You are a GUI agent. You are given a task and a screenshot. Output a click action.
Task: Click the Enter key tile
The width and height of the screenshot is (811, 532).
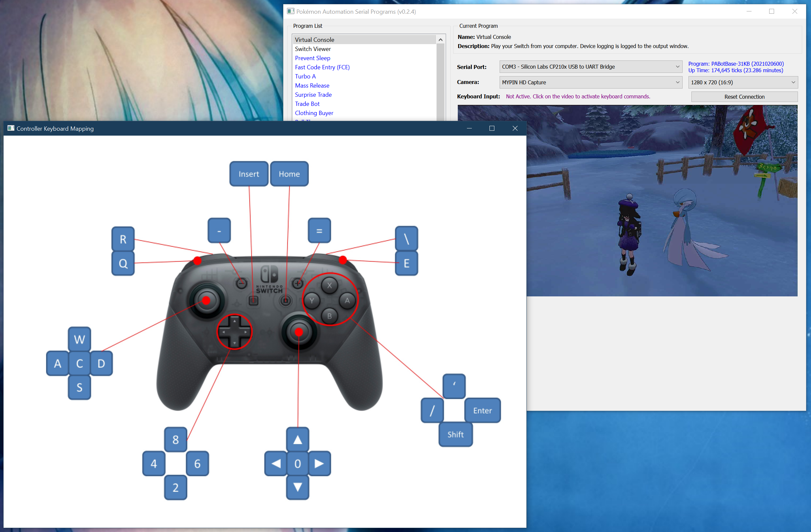click(x=482, y=410)
